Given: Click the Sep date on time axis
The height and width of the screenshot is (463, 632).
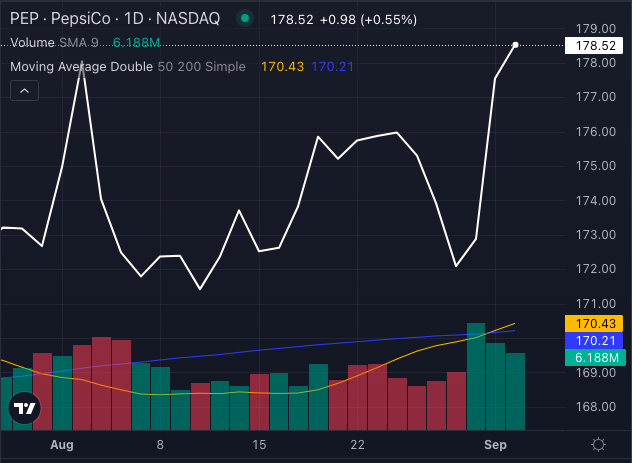Looking at the screenshot, I should [497, 444].
